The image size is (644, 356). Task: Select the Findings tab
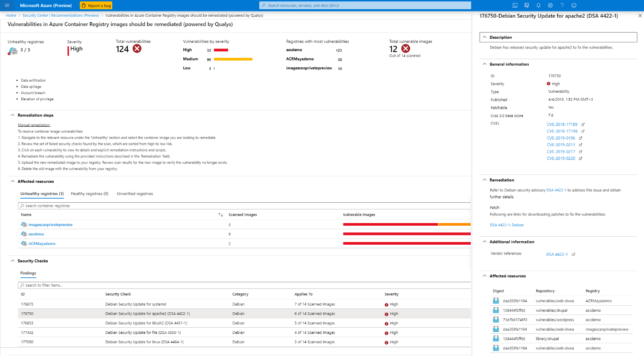(x=28, y=273)
